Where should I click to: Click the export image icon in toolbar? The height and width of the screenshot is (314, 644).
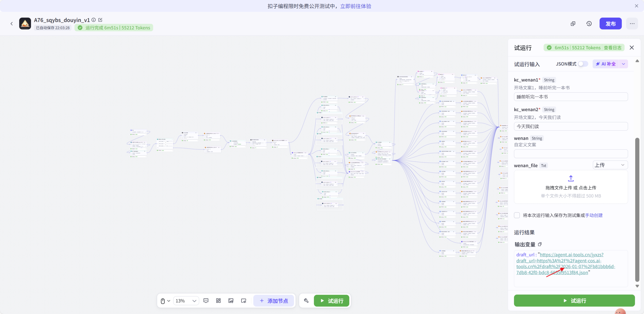click(x=231, y=301)
